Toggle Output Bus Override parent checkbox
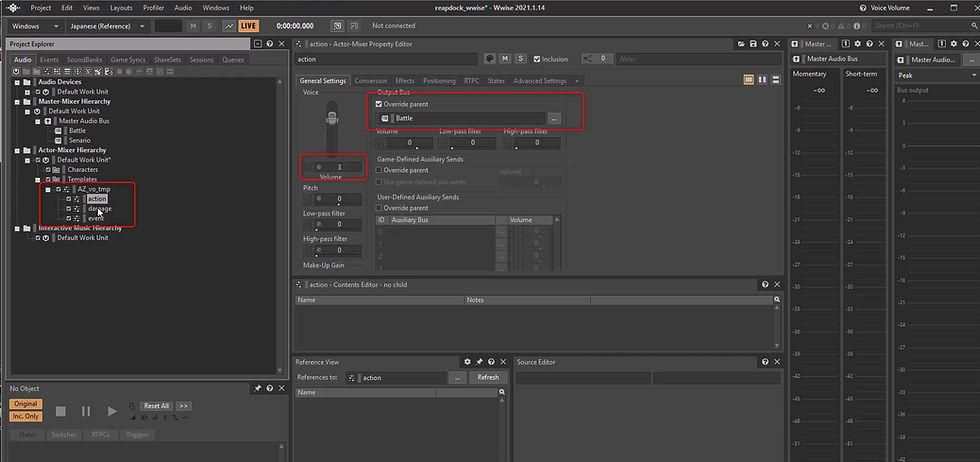The image size is (980, 462). (378, 104)
